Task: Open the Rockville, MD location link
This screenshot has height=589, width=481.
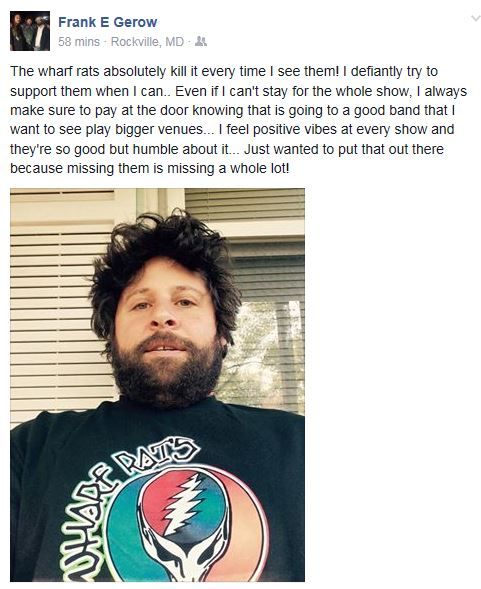Action: (147, 42)
